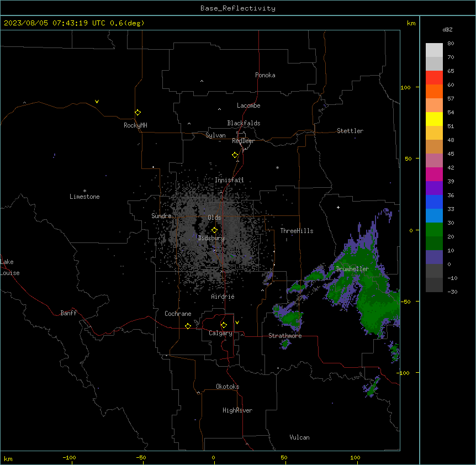This screenshot has width=476, height=465.
Task: Click the Base_Reflectivity title
Action: coord(238,8)
